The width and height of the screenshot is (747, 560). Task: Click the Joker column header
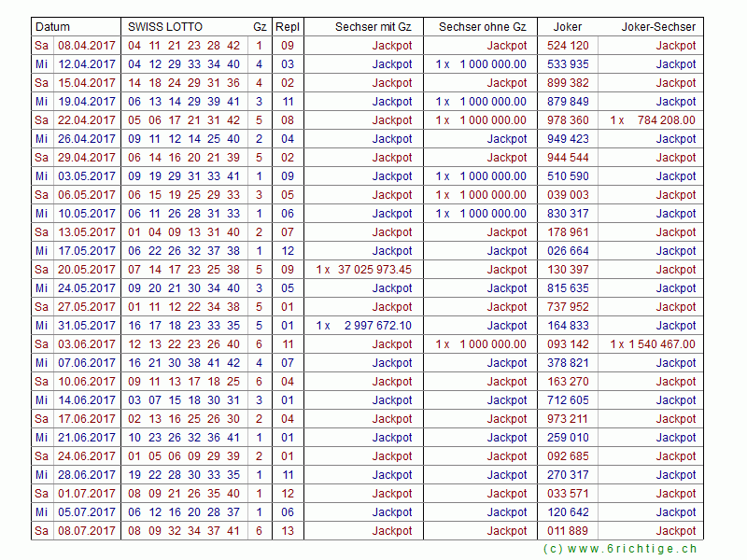(567, 27)
